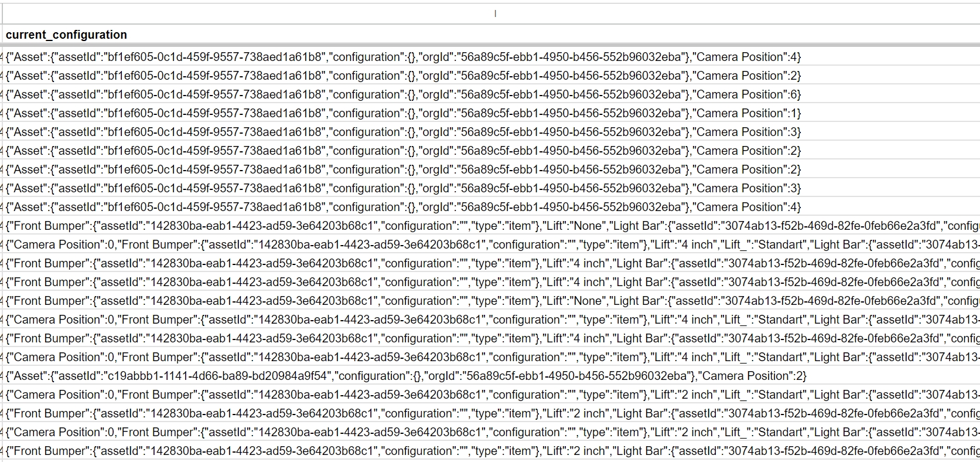Image resolution: width=980 pixels, height=462 pixels.
Task: Select the second row ending Camera Position 3
Action: [x=403, y=188]
